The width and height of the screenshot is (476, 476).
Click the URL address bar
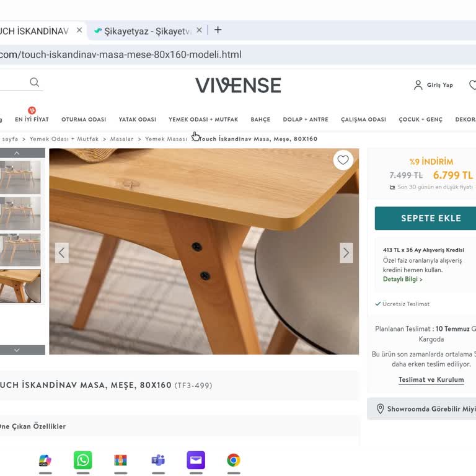point(237,55)
